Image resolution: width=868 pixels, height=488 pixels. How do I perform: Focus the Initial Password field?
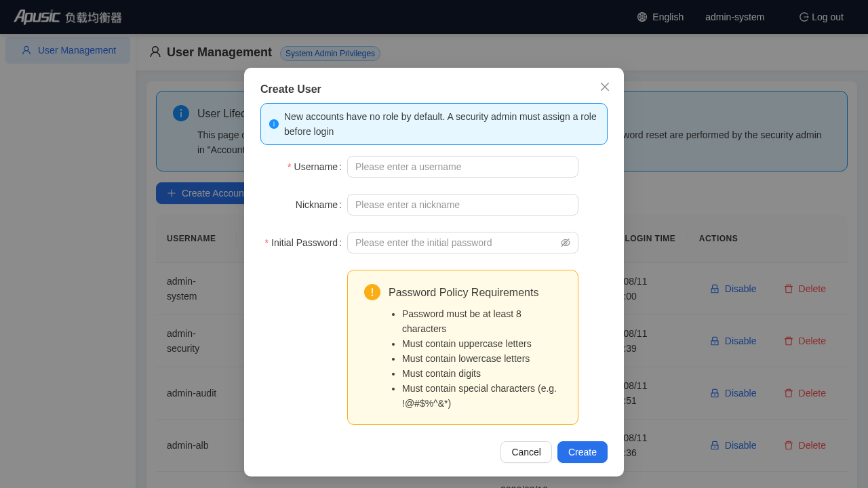[462, 243]
